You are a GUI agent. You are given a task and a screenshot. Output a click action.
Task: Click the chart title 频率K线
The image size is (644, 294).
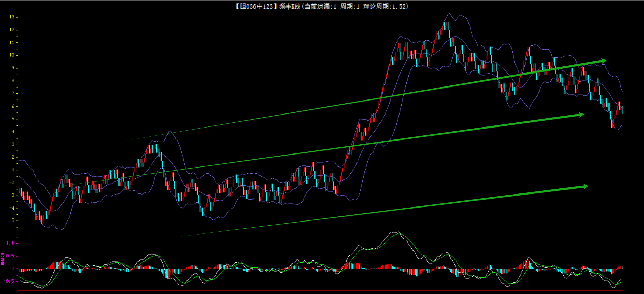click(x=290, y=6)
